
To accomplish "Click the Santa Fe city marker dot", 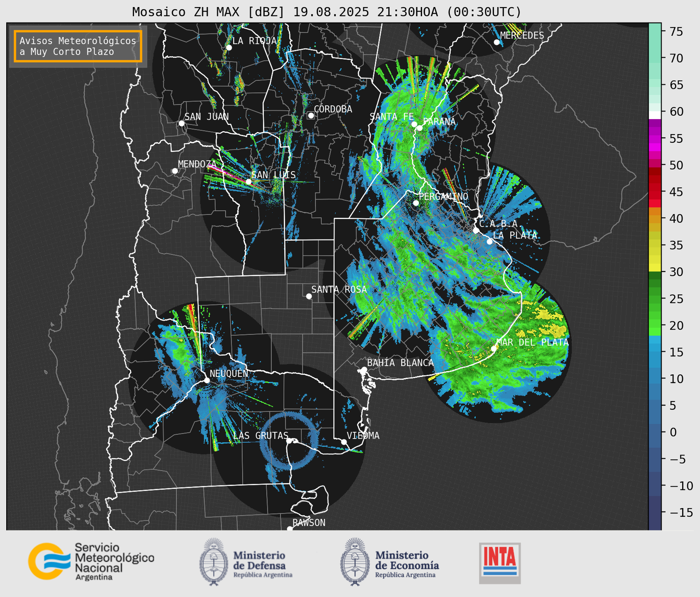I will point(414,124).
